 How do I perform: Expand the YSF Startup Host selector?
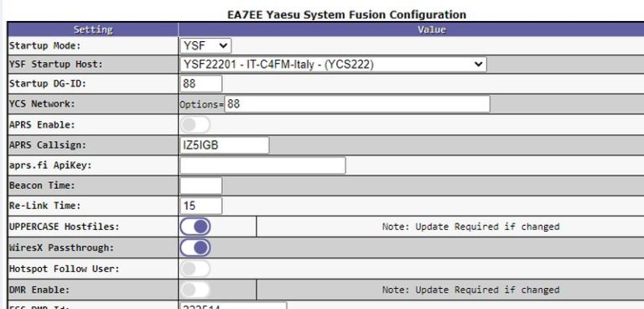(333, 65)
